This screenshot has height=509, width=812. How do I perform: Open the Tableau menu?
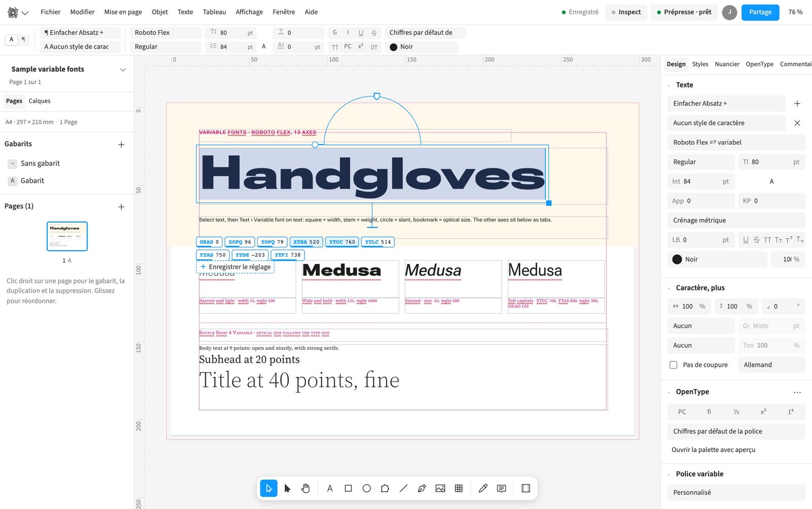pos(214,12)
